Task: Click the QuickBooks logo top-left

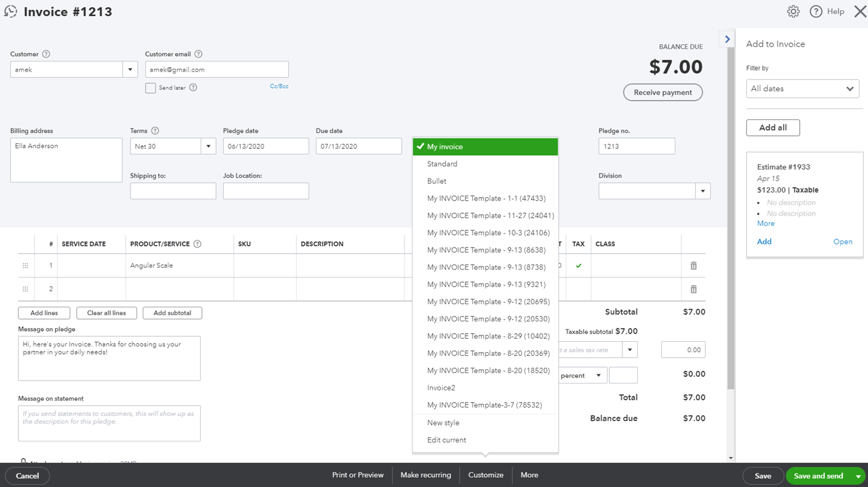Action: click(x=10, y=11)
